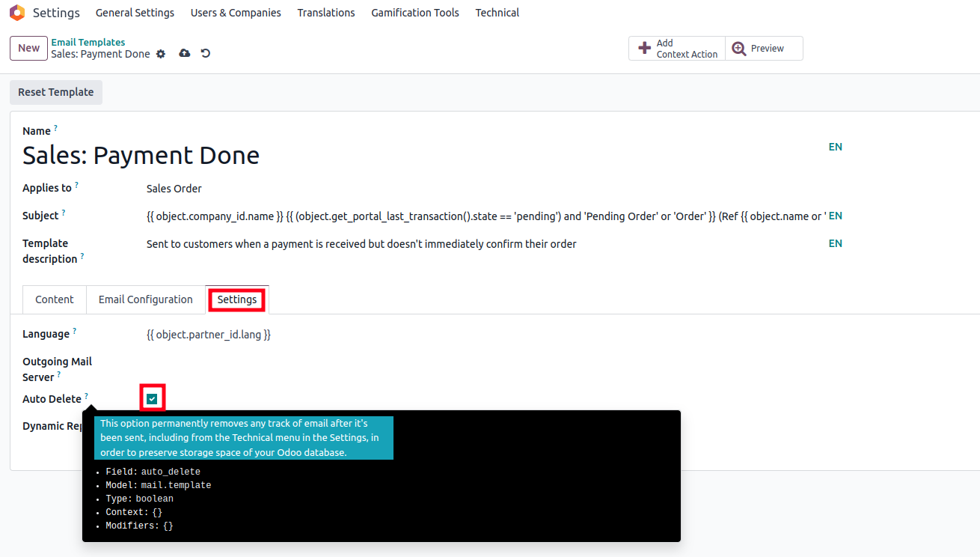Edit the Template description text
This screenshot has height=557, width=980.
pyautogui.click(x=486, y=244)
